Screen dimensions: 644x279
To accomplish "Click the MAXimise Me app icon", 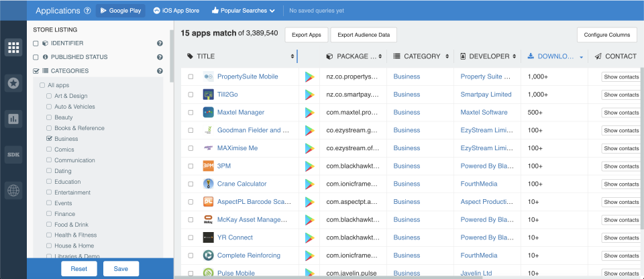I will (208, 148).
